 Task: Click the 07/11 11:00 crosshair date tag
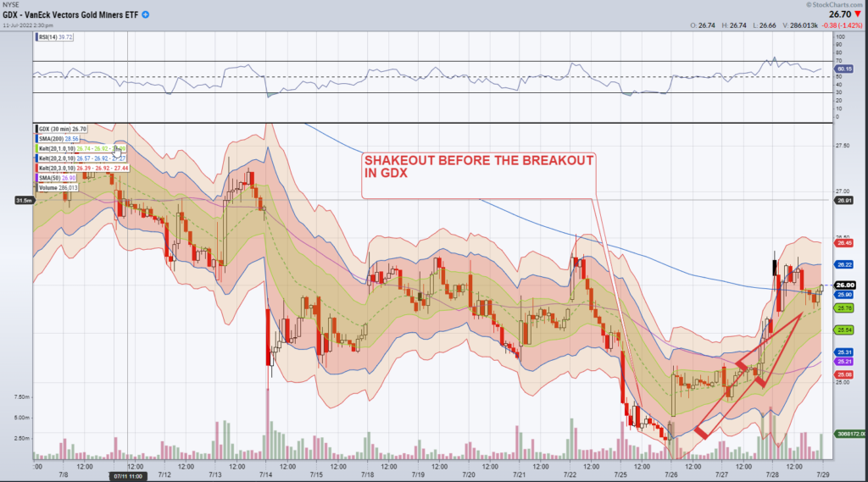[x=128, y=476]
